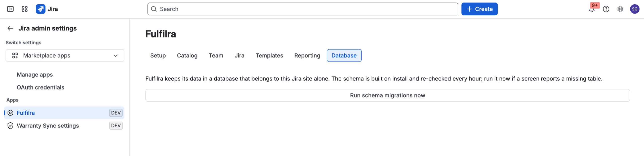
Task: Focus the Search input field
Action: (x=303, y=9)
